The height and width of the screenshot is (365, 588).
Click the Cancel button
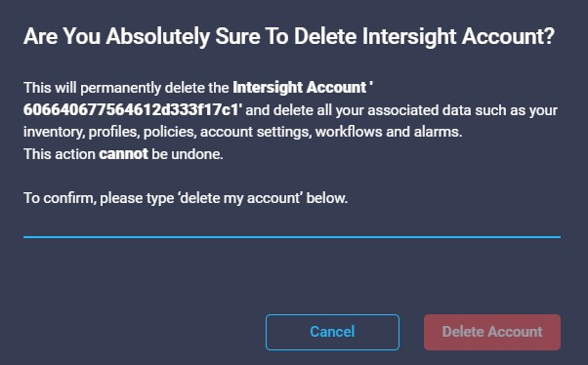332,332
